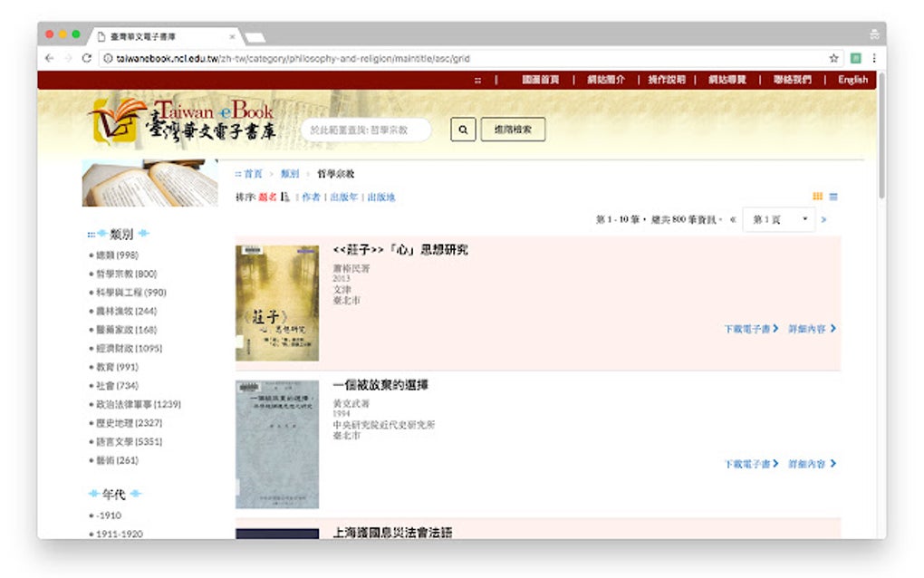Sort results by 出版年
The image size is (924, 578).
pyautogui.click(x=343, y=197)
